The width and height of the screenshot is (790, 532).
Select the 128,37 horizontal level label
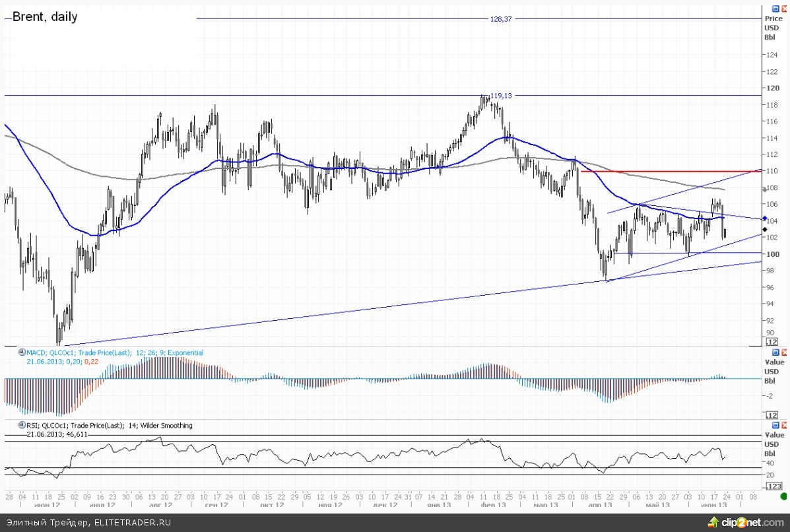(502, 19)
